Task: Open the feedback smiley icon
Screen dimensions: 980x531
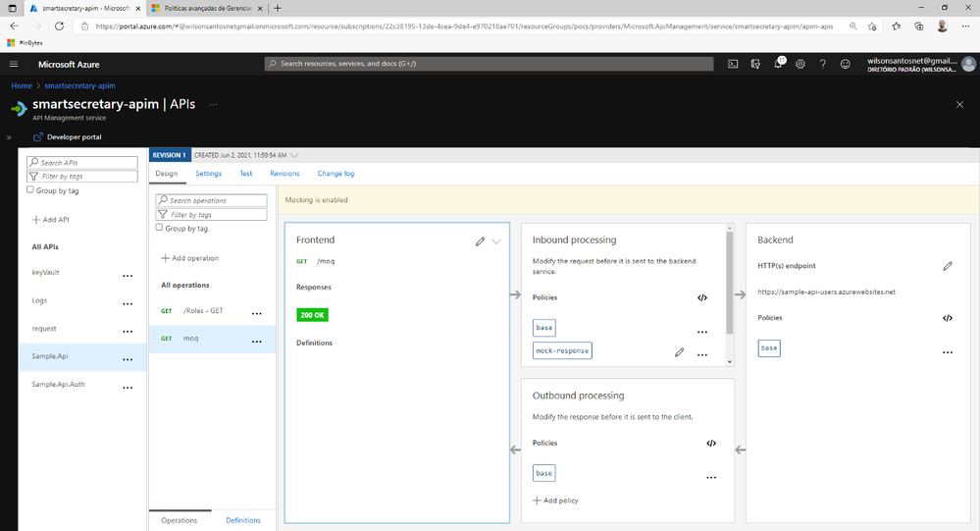Action: [845, 64]
